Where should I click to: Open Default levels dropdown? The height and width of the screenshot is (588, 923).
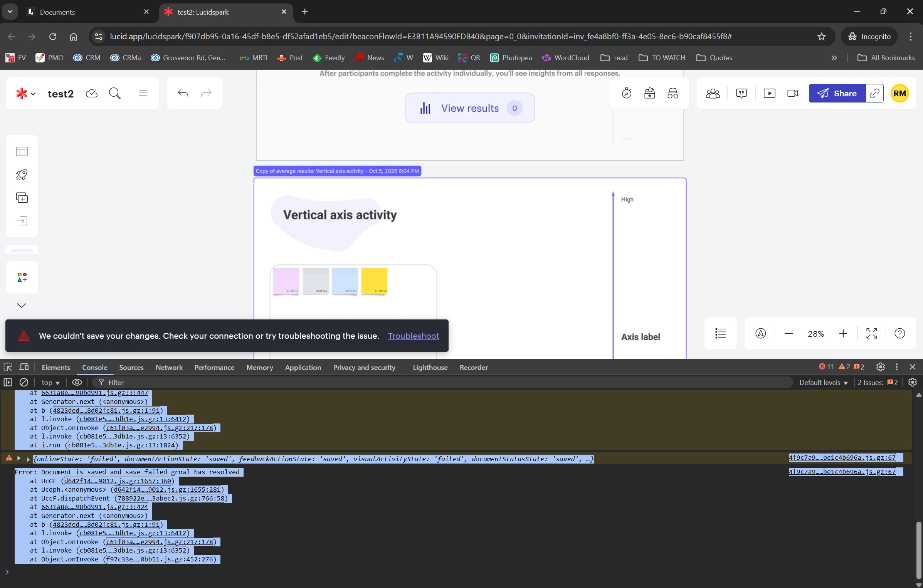pos(824,382)
